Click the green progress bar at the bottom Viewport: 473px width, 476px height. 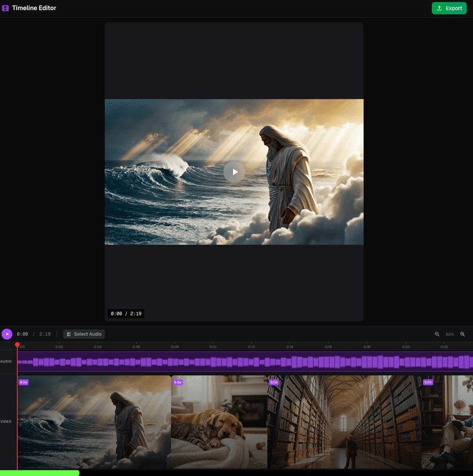pyautogui.click(x=40, y=473)
